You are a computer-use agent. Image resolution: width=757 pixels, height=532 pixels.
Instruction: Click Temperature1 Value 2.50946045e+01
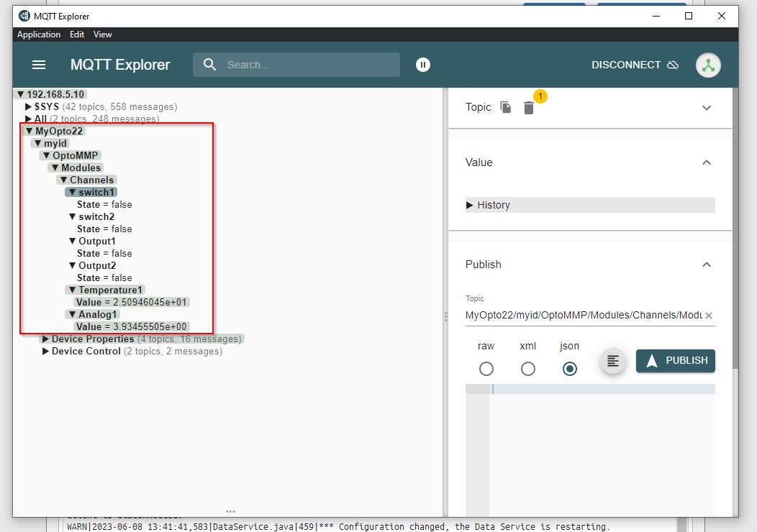(131, 303)
